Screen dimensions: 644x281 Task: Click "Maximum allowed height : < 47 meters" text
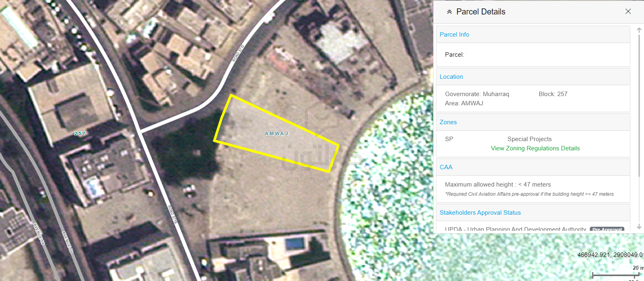[x=498, y=185]
